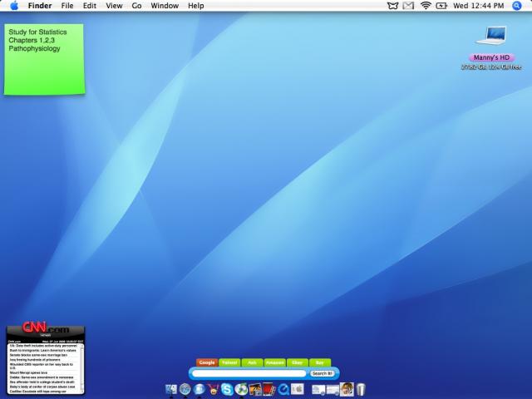Open the Finder menu
Image resolution: width=532 pixels, height=399 pixels.
point(40,6)
